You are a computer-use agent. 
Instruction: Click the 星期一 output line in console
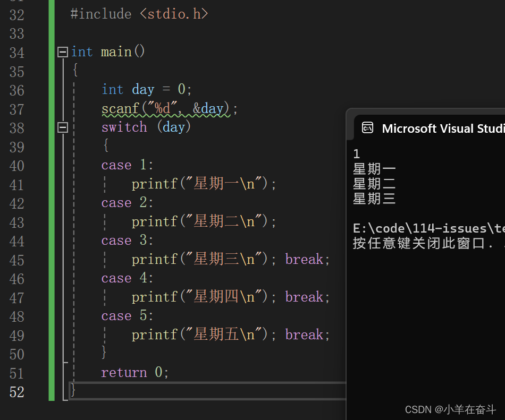click(374, 169)
